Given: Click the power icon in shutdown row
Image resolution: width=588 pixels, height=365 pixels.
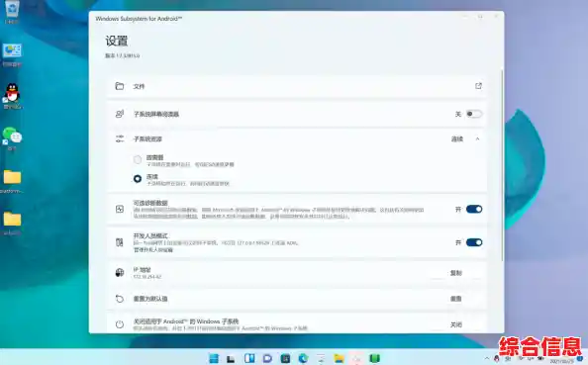Looking at the screenshot, I should (120, 324).
